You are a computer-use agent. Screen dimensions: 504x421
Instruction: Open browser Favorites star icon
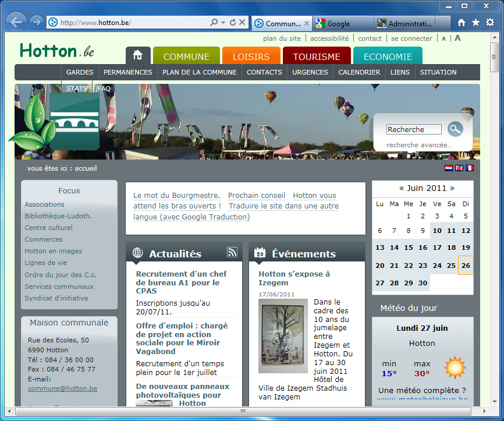[475, 23]
